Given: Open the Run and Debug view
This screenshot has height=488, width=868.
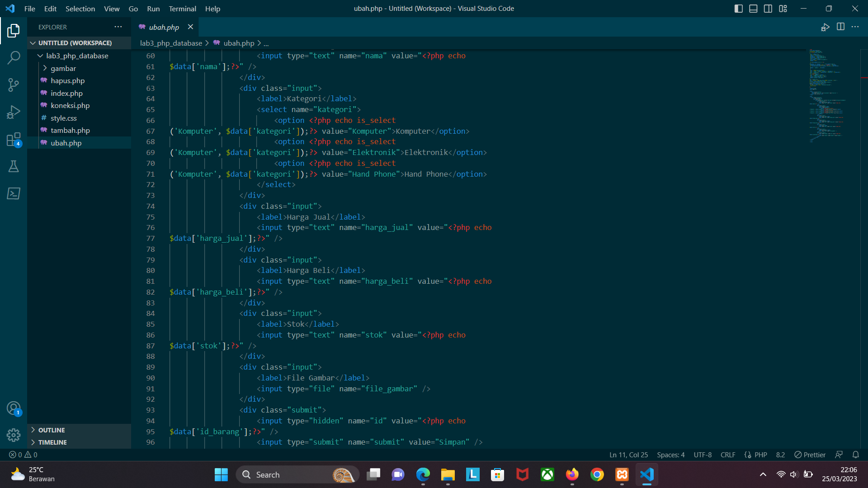Looking at the screenshot, I should (x=14, y=112).
